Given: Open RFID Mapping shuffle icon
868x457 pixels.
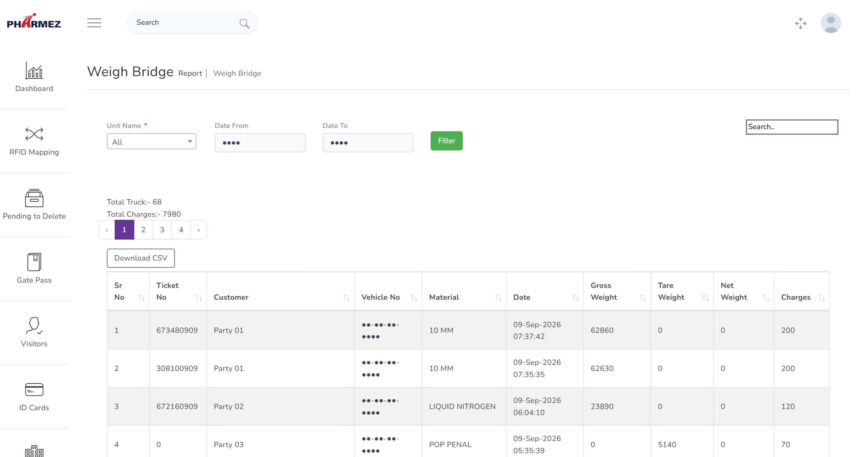Looking at the screenshot, I should tap(34, 134).
